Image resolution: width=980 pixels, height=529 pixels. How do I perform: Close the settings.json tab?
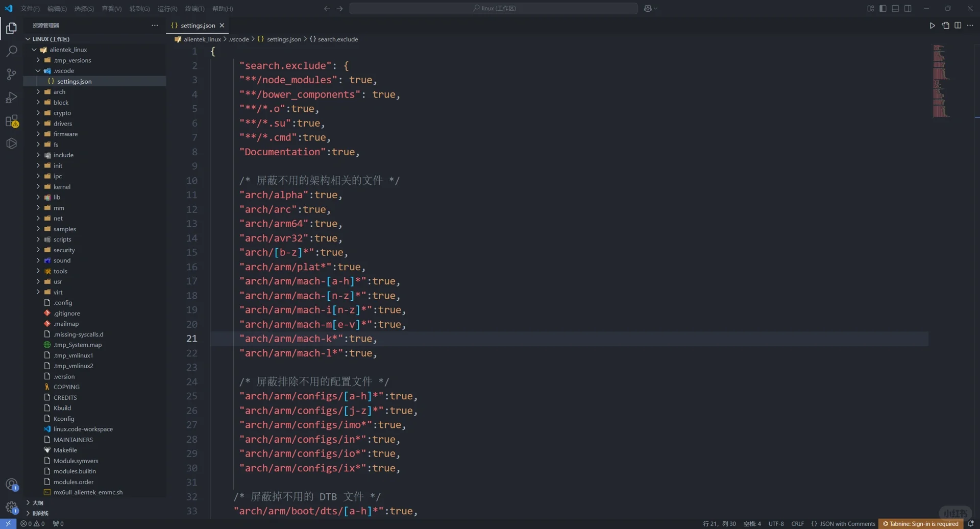222,26
